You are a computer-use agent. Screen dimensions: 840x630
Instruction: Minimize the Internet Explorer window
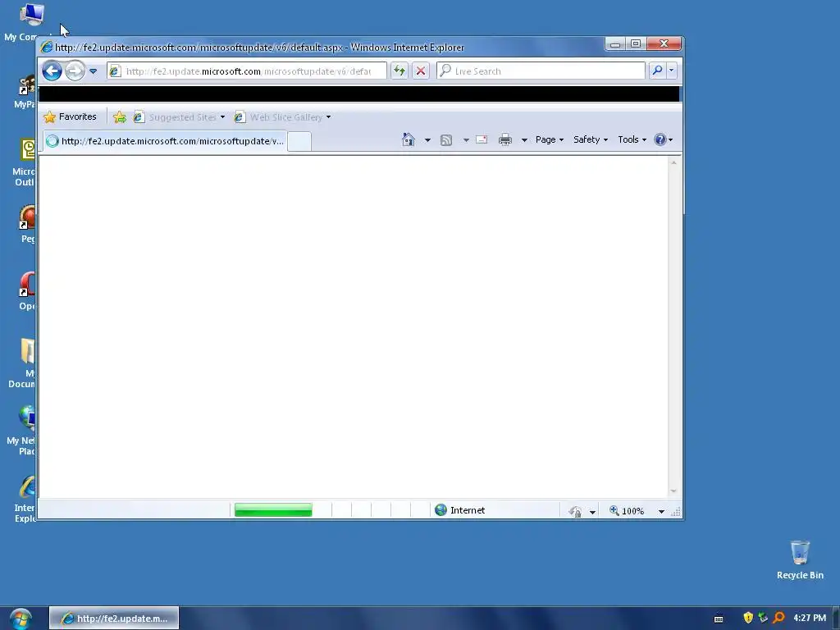point(615,44)
